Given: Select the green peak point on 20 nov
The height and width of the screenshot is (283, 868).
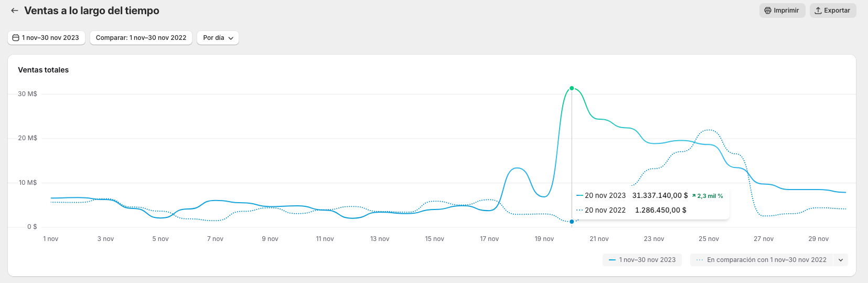Looking at the screenshot, I should coord(572,88).
